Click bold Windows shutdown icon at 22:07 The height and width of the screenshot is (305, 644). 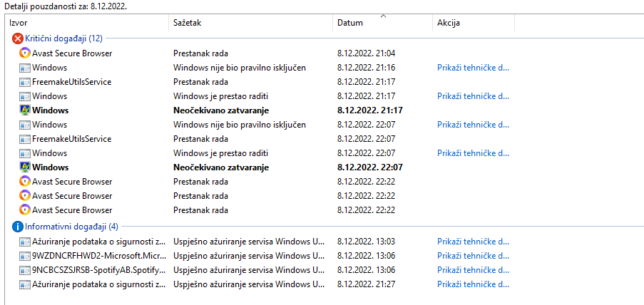coord(25,167)
